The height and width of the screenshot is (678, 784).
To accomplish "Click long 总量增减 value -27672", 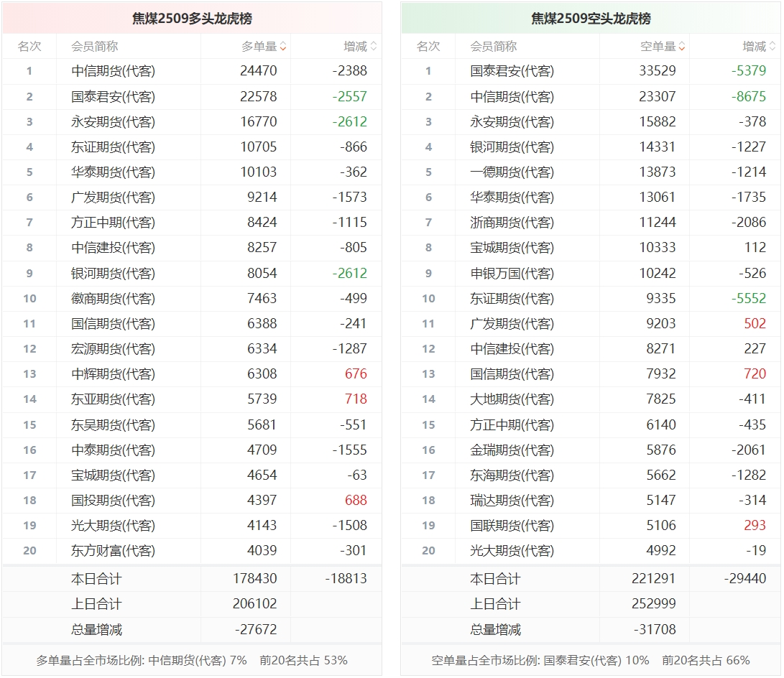I will coord(256,630).
